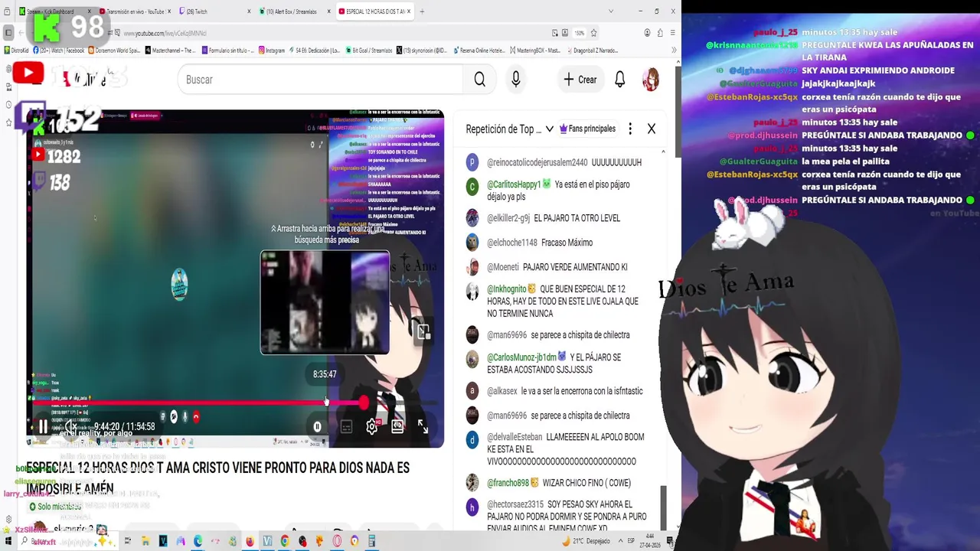This screenshot has width=980, height=551.
Task: Open the browser extensions puzzle icon
Action: point(660,33)
